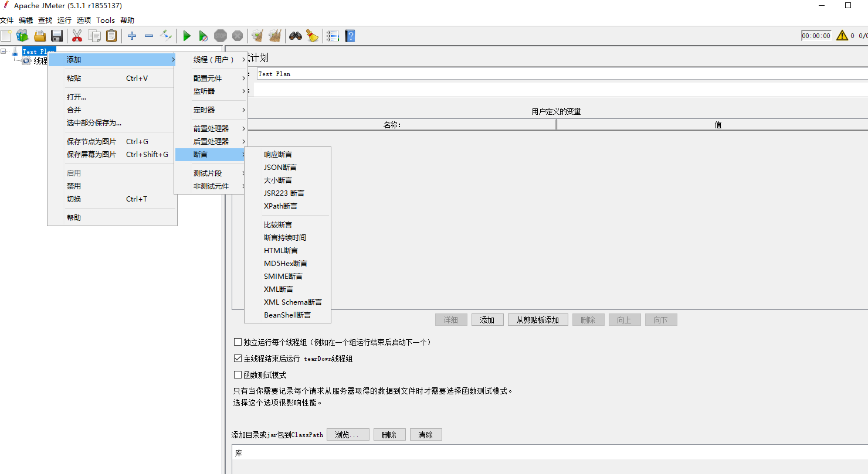Add an XPath断言 assertion
The image size is (868, 474).
[287, 206]
